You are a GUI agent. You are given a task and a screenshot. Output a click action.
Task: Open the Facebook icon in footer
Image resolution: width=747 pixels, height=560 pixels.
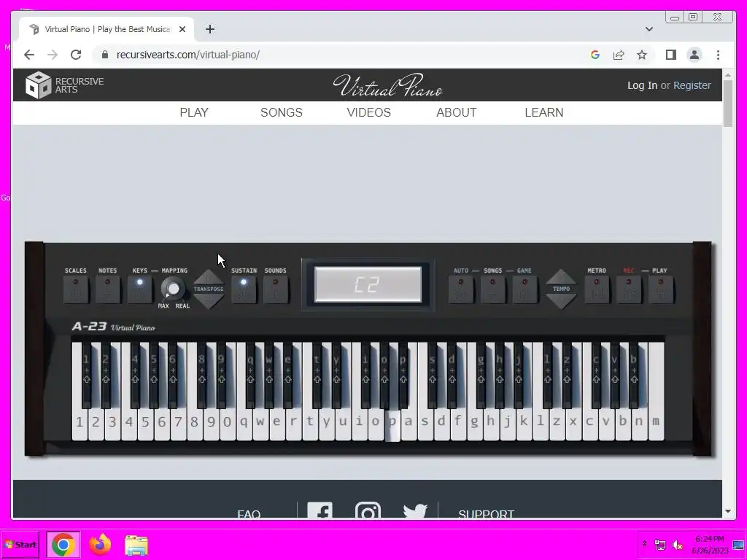pyautogui.click(x=320, y=510)
